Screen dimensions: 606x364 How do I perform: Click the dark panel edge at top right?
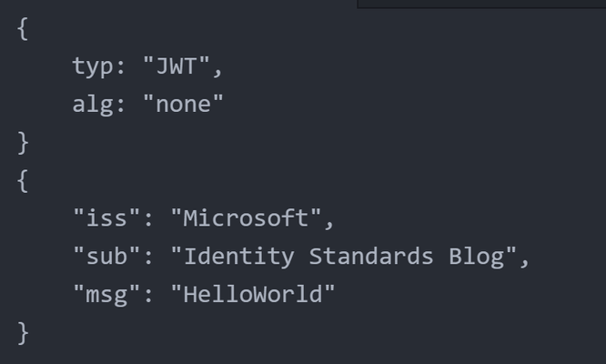pos(481,4)
